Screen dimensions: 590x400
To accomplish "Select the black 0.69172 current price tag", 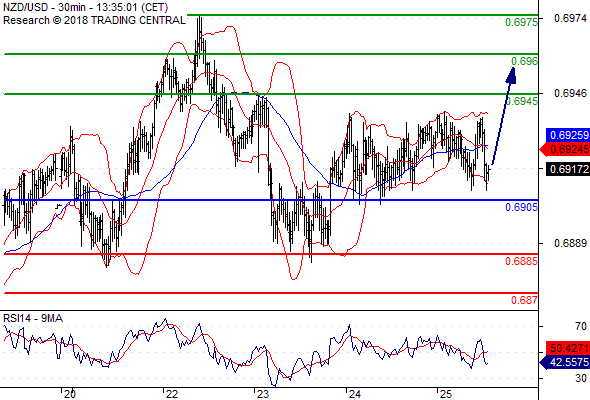I will pos(568,169).
